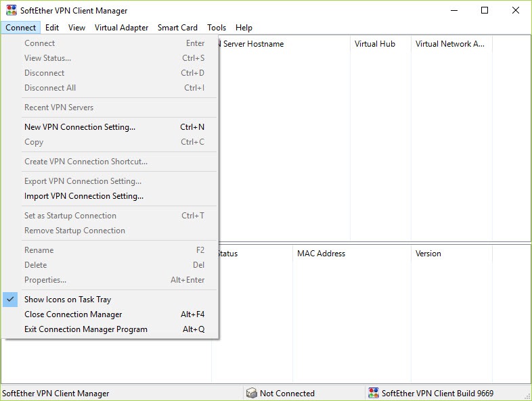This screenshot has width=532, height=401.
Task: Click the greyed Connect menu entry
Action: click(110, 43)
